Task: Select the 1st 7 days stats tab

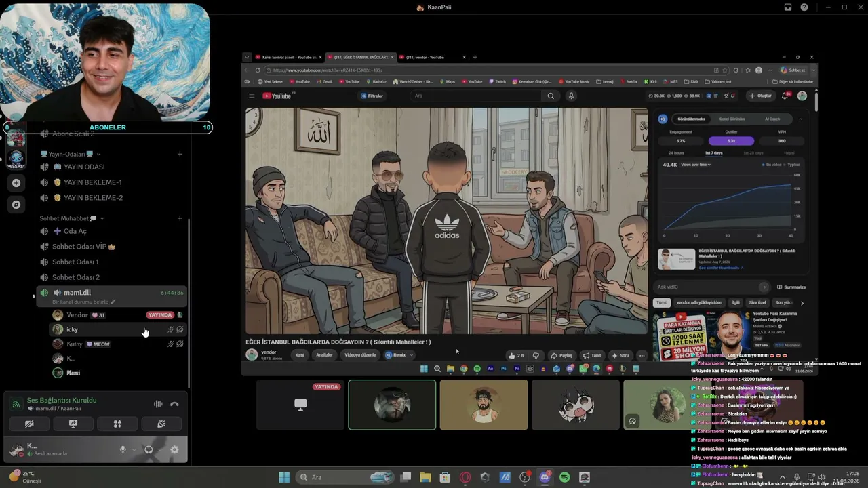Action: click(x=713, y=153)
